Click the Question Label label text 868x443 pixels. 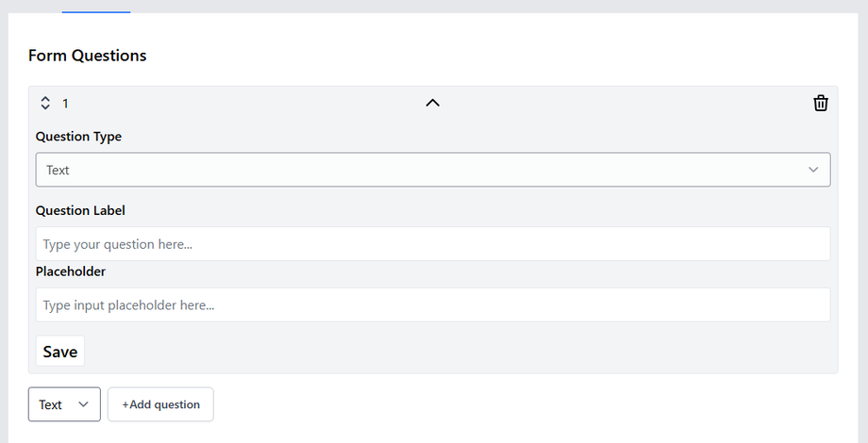80,210
